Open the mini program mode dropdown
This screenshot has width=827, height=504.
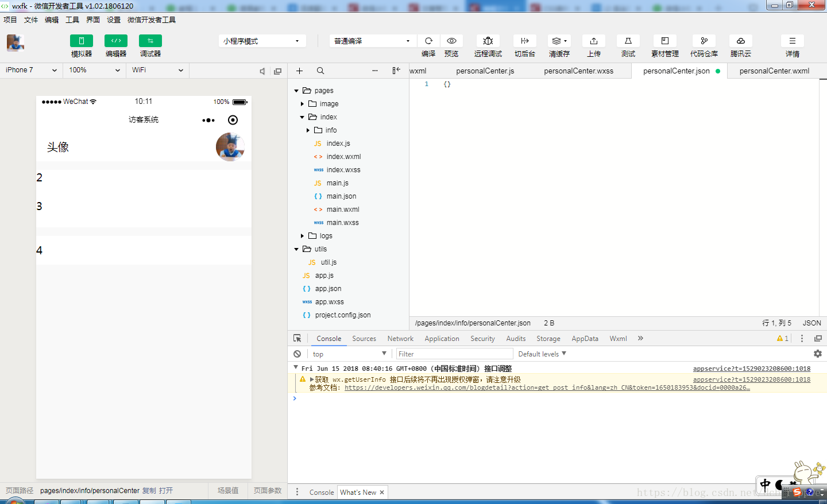pos(262,41)
